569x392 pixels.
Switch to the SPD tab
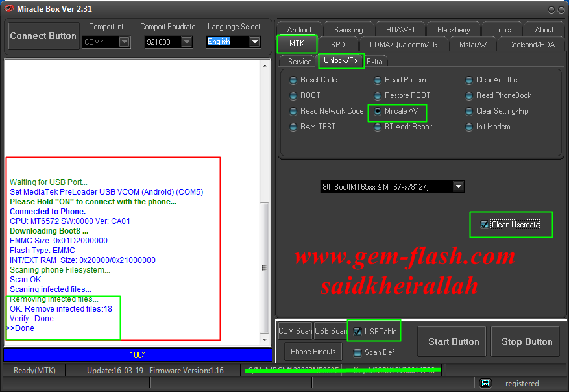click(x=338, y=44)
